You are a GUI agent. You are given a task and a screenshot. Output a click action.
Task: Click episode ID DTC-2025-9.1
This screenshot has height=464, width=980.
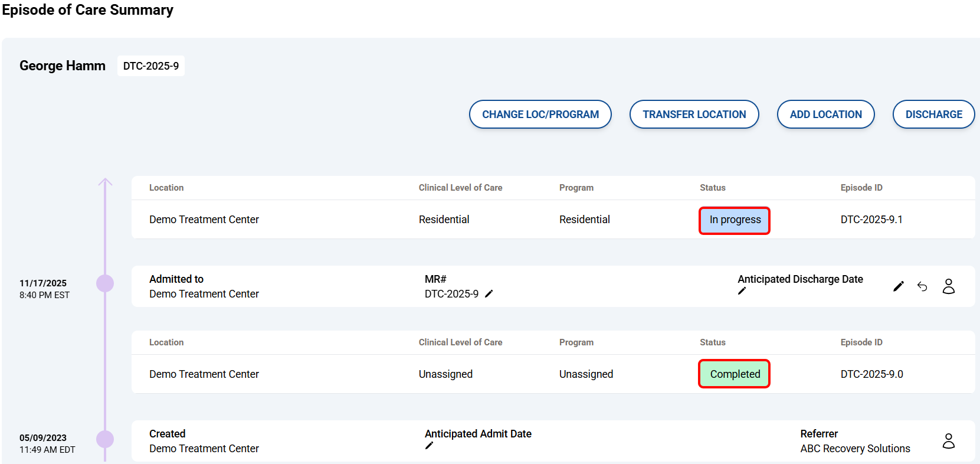[x=871, y=220]
